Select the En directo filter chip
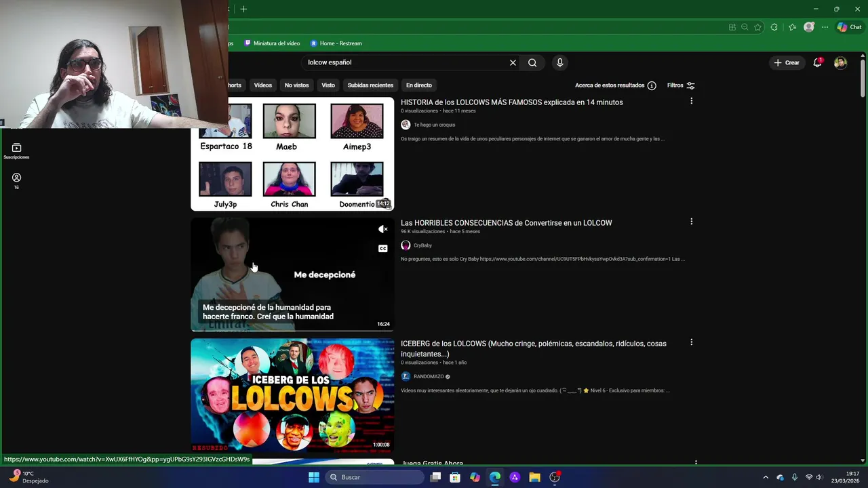 click(x=418, y=85)
